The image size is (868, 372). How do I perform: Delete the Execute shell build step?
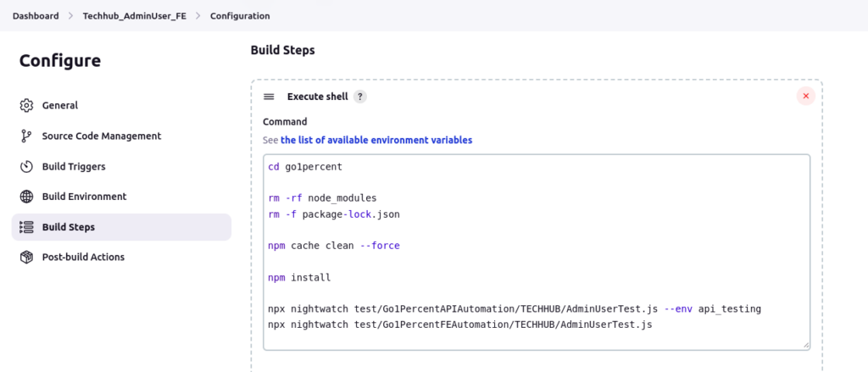(x=805, y=97)
